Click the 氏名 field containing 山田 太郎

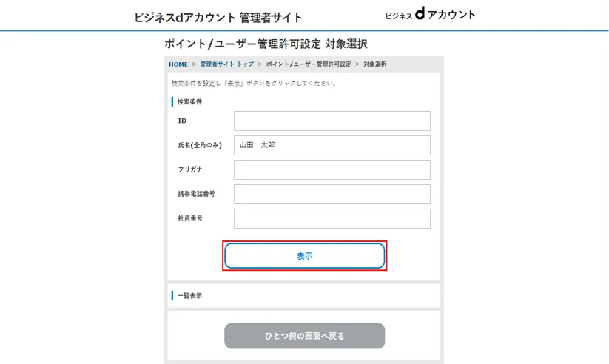click(332, 145)
